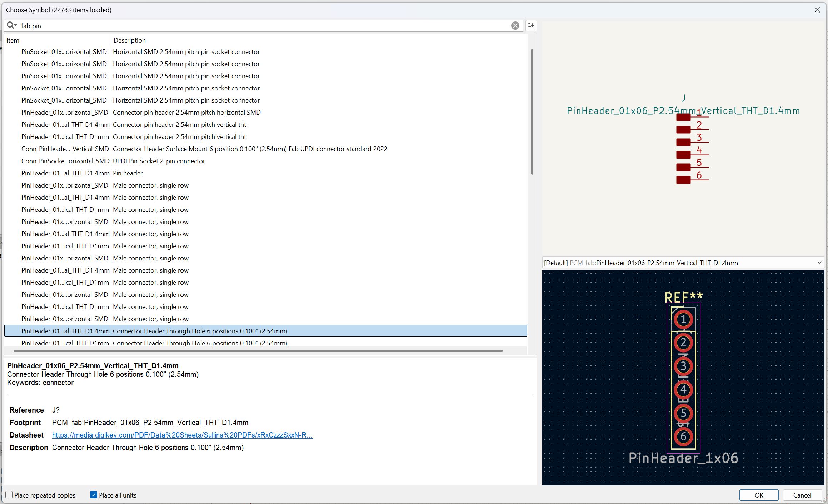828x504 pixels.
Task: Open the footprint selection dropdown
Action: pos(819,263)
